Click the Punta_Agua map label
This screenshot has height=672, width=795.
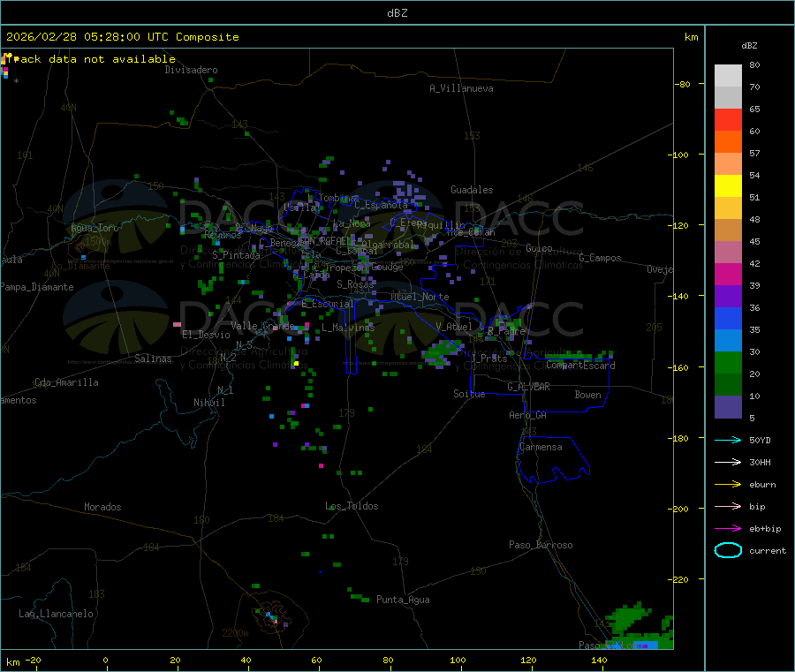click(x=403, y=600)
